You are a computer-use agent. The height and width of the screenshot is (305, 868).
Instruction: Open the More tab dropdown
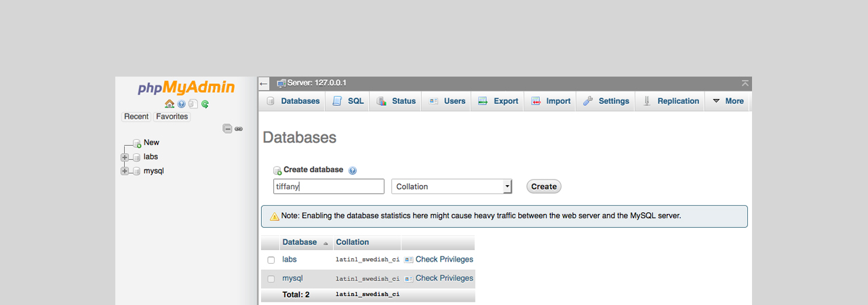[x=728, y=101]
